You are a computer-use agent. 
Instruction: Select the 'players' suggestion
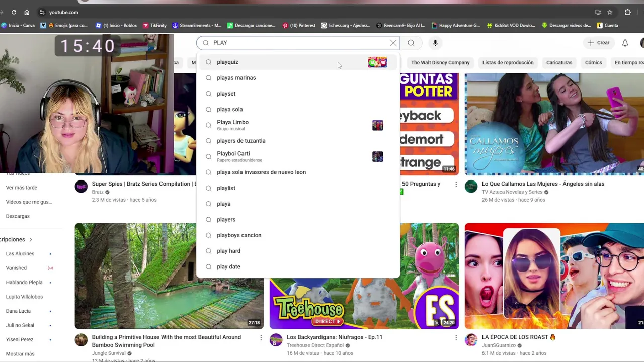tap(298, 219)
